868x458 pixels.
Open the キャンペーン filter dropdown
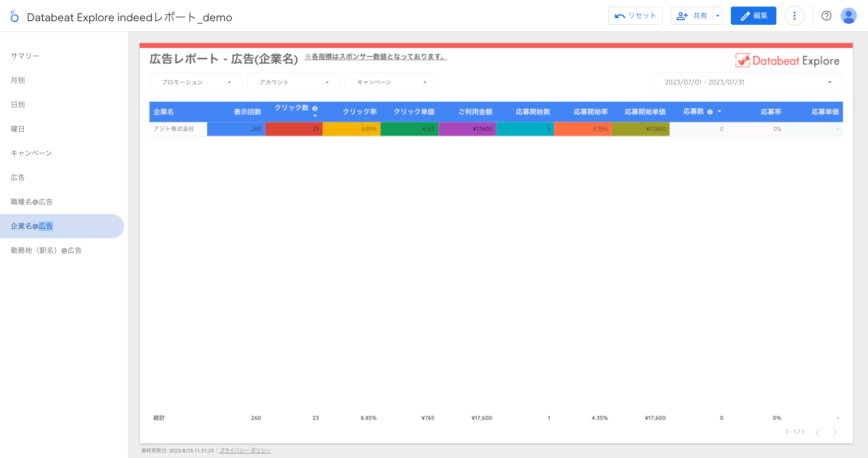click(x=391, y=82)
